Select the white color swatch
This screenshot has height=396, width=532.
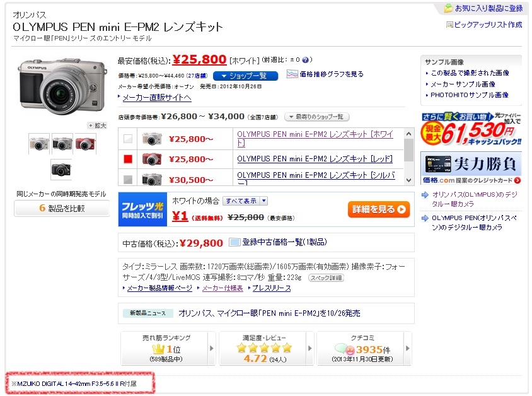coord(128,139)
